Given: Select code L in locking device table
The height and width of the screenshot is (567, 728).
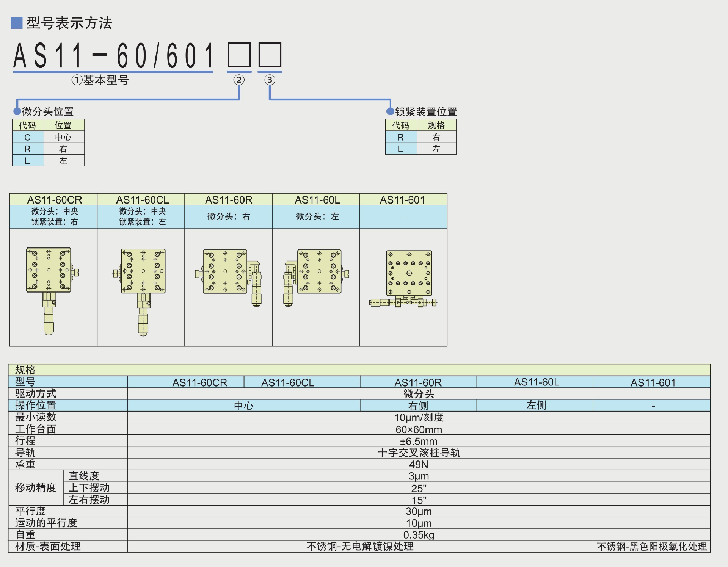Looking at the screenshot, I should coord(400,149).
